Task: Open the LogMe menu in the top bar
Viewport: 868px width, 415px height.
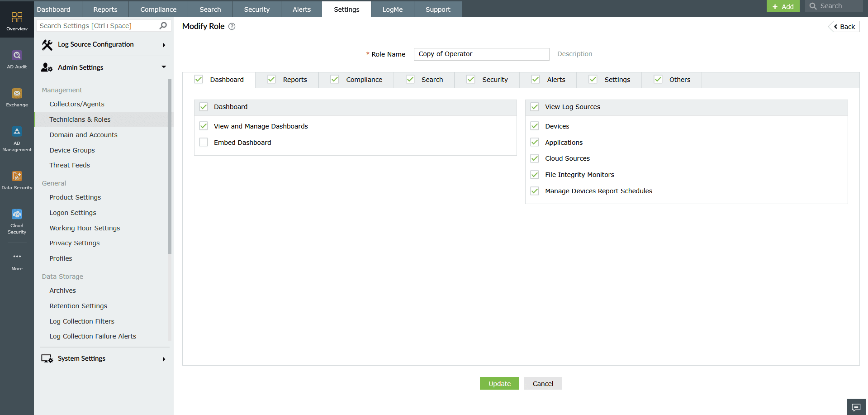Action: 392,9
